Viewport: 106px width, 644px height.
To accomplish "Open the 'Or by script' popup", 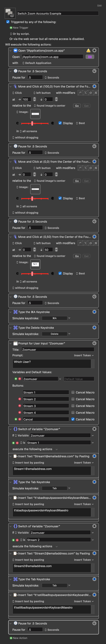I will click(20, 34).
